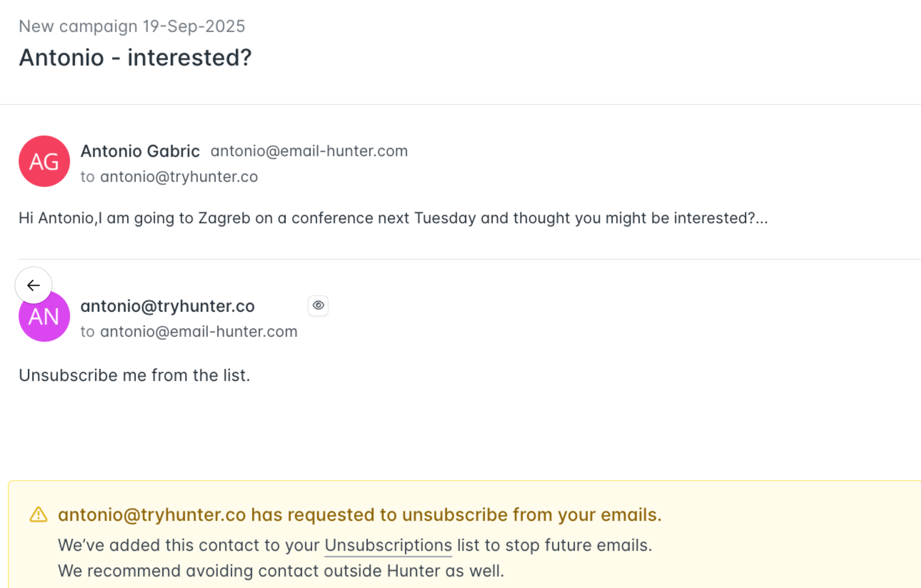Image resolution: width=921 pixels, height=588 pixels.
Task: Click the red AG avatar
Action: point(44,161)
